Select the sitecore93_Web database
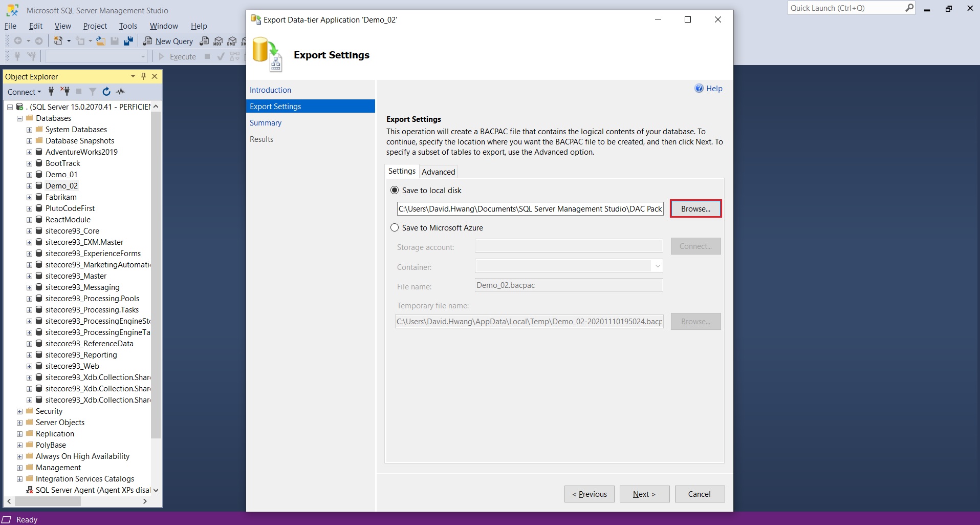This screenshot has height=525, width=980. [x=72, y=366]
